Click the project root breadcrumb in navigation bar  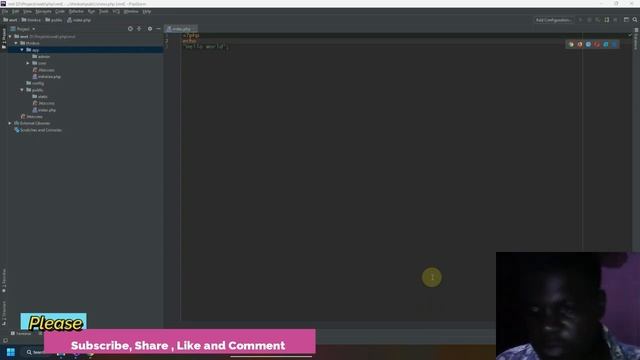click(10, 20)
